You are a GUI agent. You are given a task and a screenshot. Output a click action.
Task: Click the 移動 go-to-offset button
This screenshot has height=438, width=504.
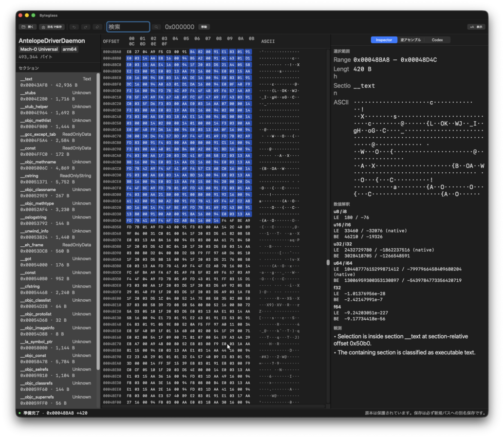[x=204, y=27]
